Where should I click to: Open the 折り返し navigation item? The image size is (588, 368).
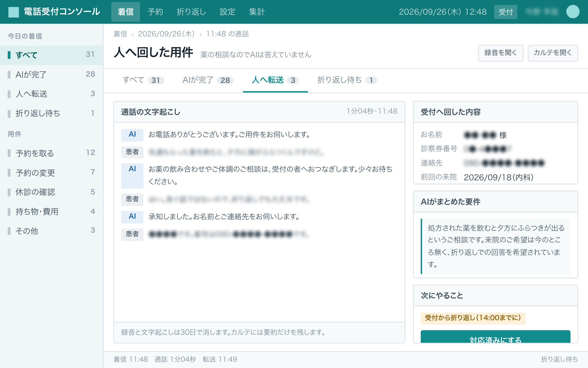point(191,12)
